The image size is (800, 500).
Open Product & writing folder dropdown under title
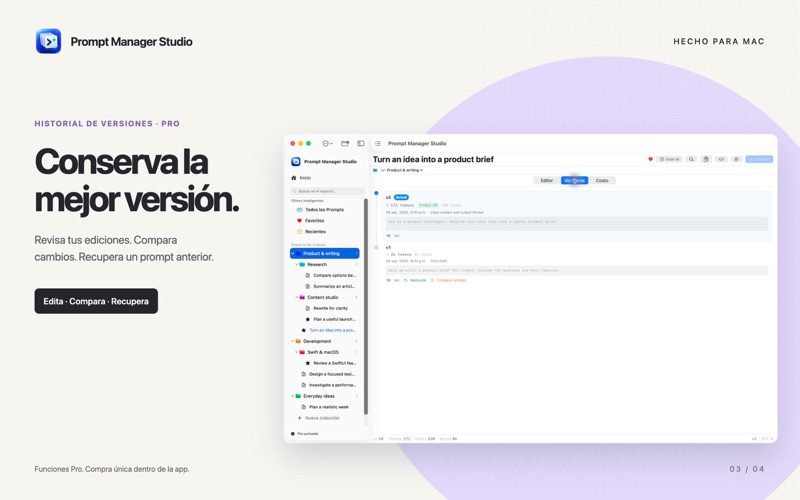coord(402,170)
